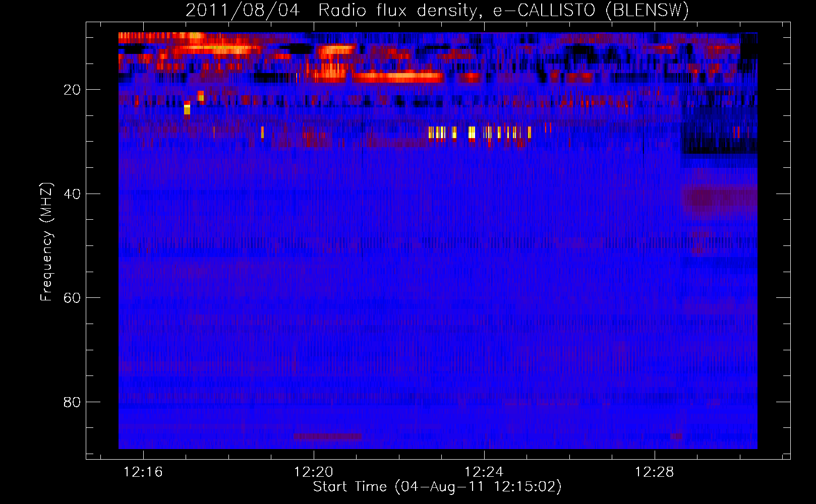
Task: Click the 60 MHz frequency tick label
Action: click(x=72, y=298)
